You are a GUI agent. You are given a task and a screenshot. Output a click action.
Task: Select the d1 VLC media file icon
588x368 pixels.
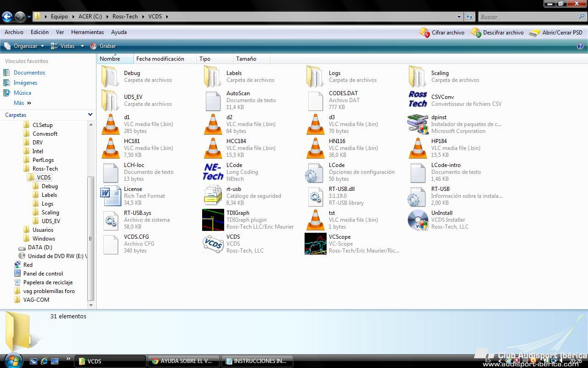click(x=110, y=124)
